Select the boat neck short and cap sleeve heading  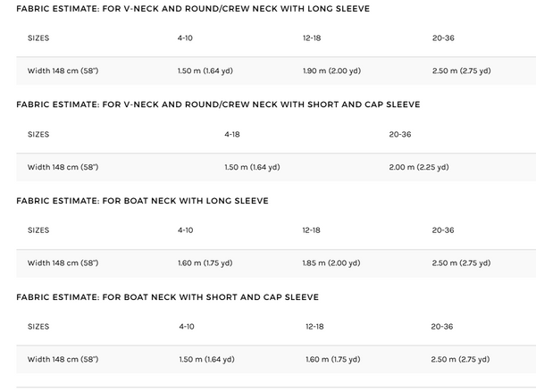coord(168,297)
